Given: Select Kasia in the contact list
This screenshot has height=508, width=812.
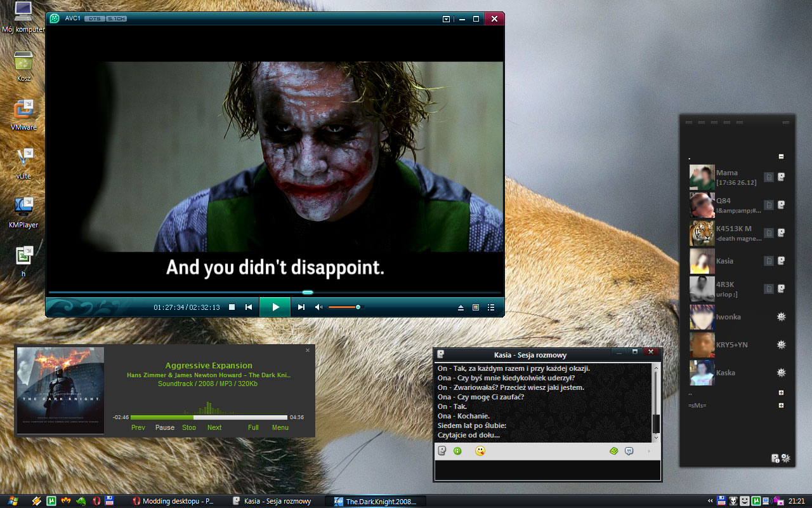Looking at the screenshot, I should coord(738,261).
